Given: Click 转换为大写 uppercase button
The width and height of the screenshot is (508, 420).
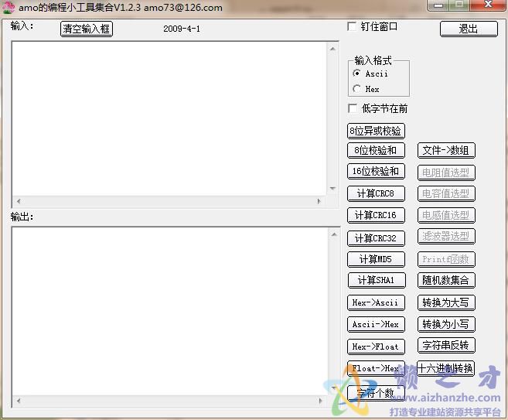Looking at the screenshot, I should (446, 302).
